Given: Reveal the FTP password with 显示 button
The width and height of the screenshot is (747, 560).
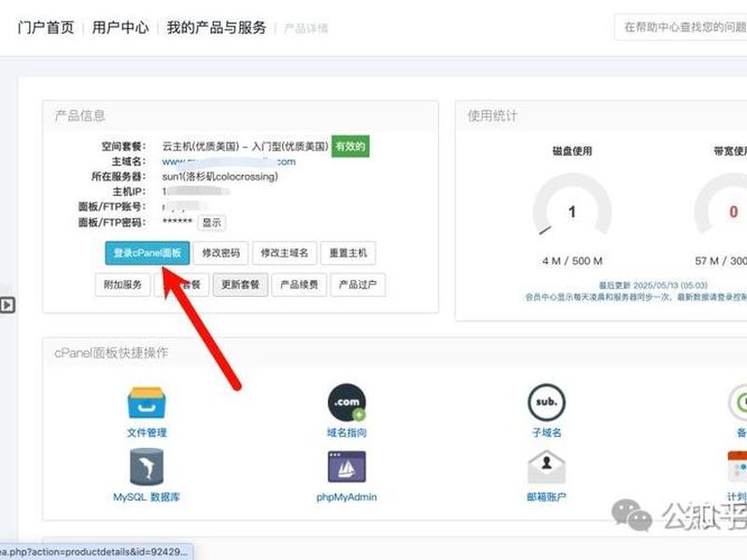Looking at the screenshot, I should click(212, 222).
